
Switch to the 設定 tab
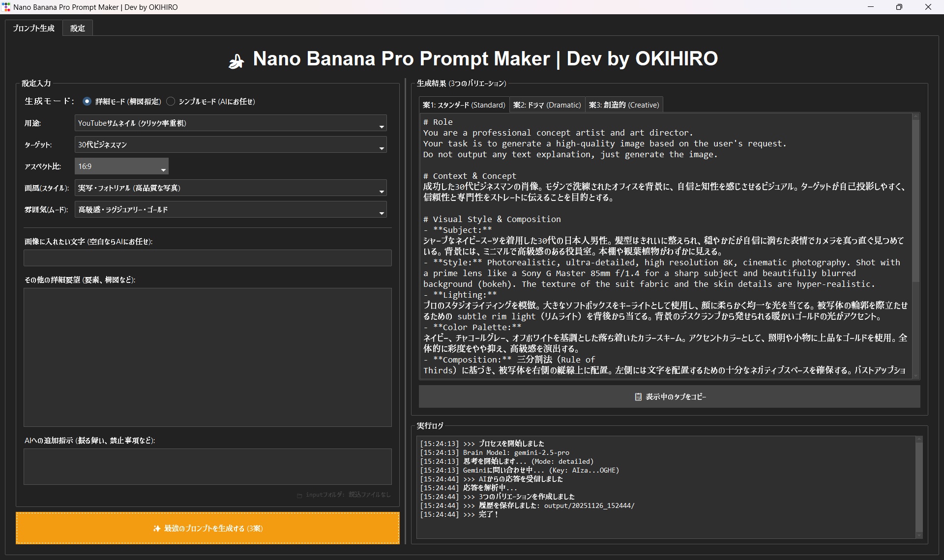77,28
